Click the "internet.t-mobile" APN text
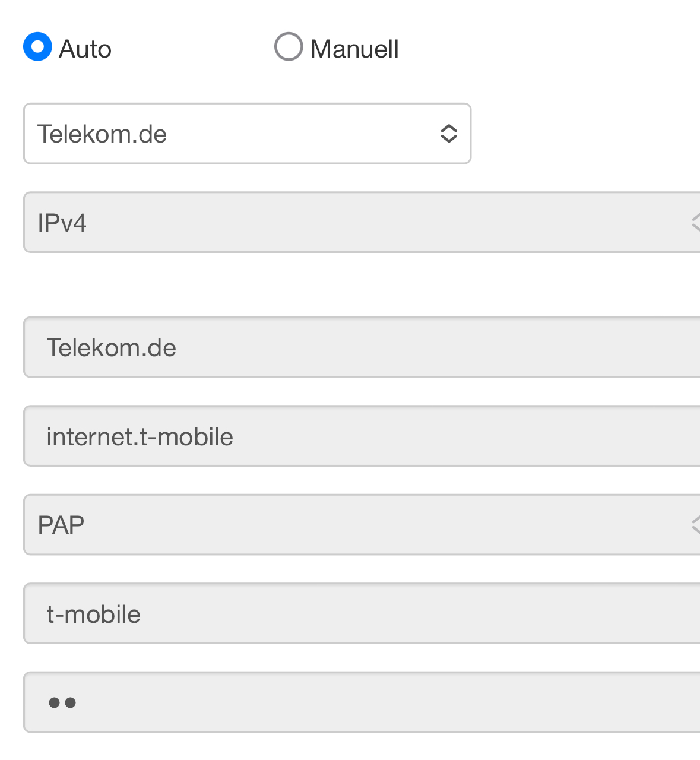 pos(140,437)
